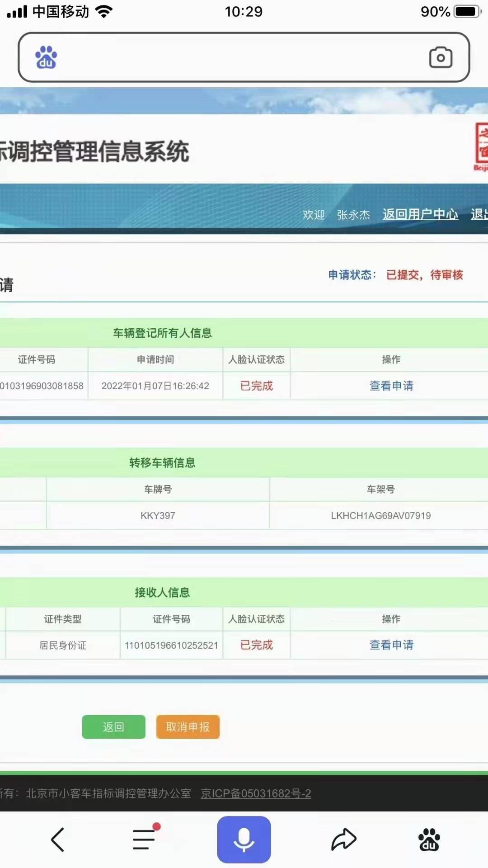Activate the blue microphone voice button
The width and height of the screenshot is (488, 868).
[244, 840]
